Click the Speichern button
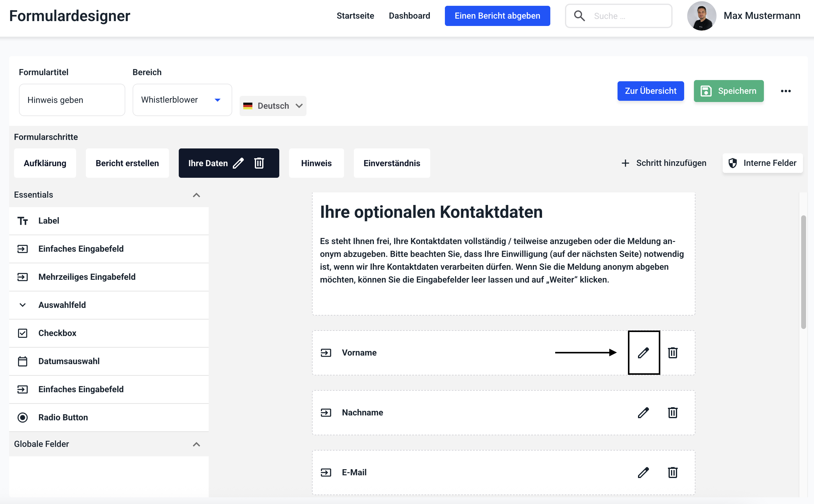Screen dimensions: 814x504 tap(728, 91)
